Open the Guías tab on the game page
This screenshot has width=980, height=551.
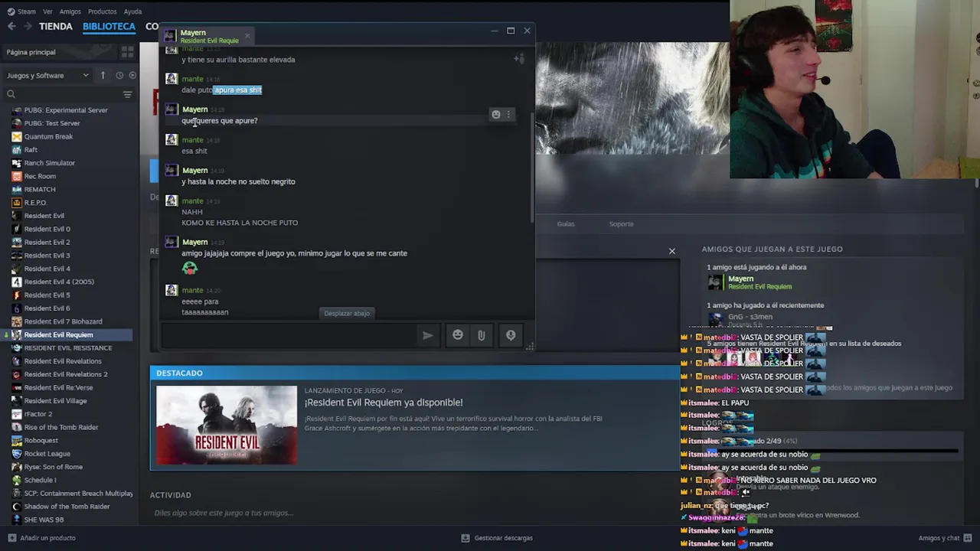click(566, 223)
